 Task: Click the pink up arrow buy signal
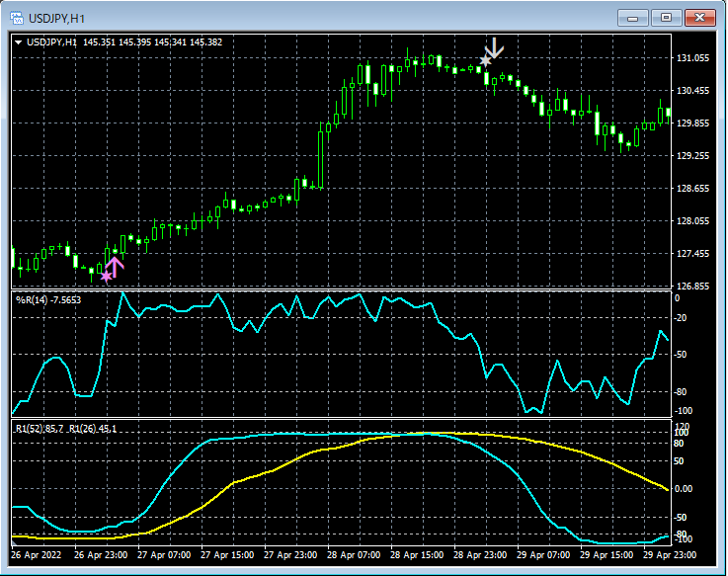[115, 266]
